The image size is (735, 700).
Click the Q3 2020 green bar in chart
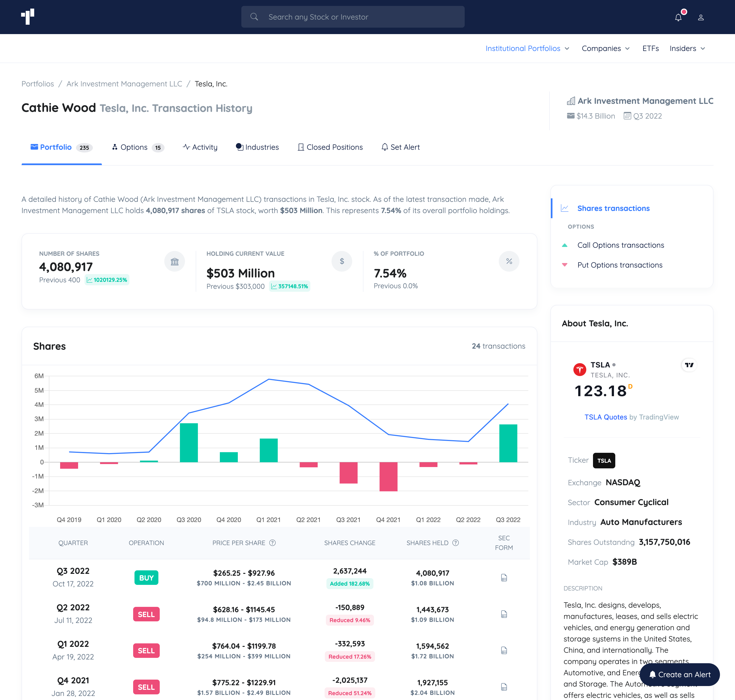(189, 443)
